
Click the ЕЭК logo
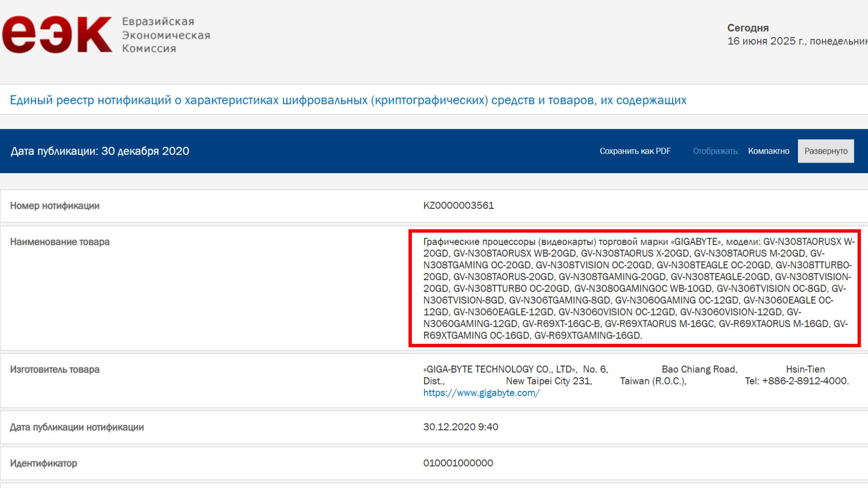coord(57,35)
